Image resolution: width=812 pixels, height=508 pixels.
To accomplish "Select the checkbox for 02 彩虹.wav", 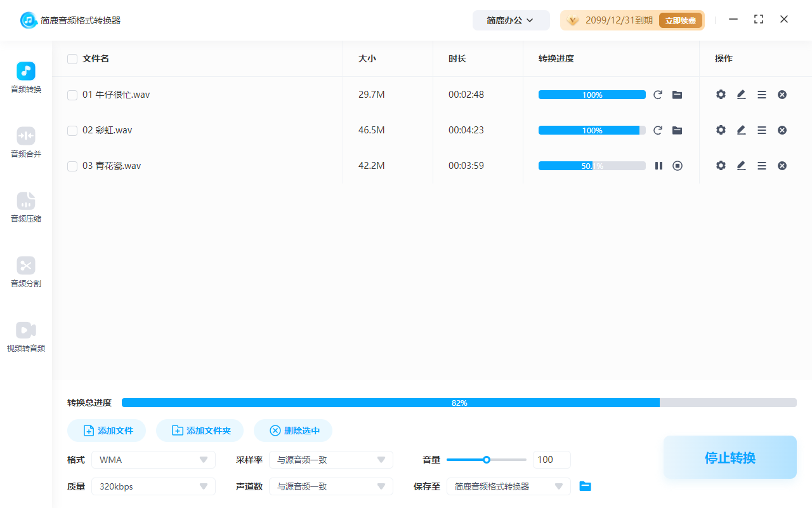I will pyautogui.click(x=72, y=130).
